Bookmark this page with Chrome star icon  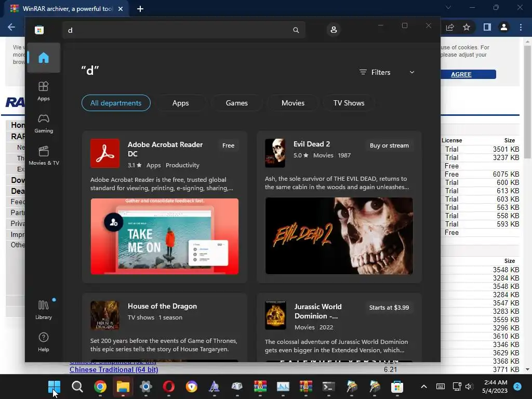(x=467, y=27)
